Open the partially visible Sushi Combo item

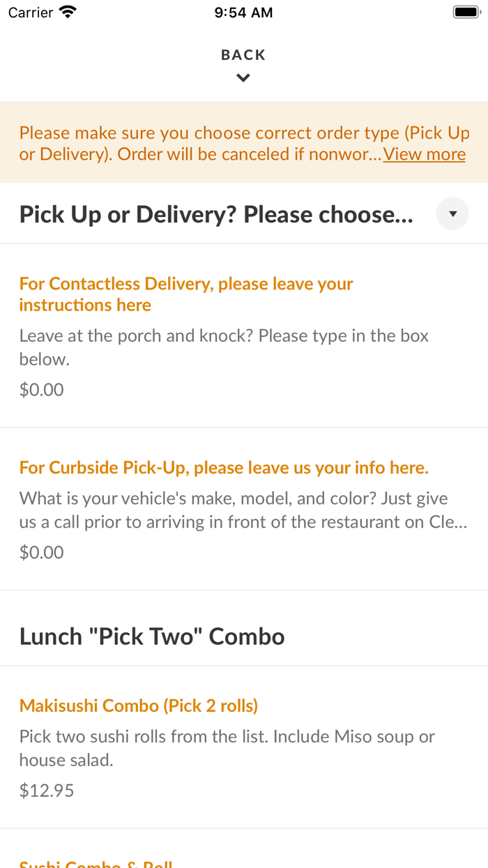click(96, 864)
